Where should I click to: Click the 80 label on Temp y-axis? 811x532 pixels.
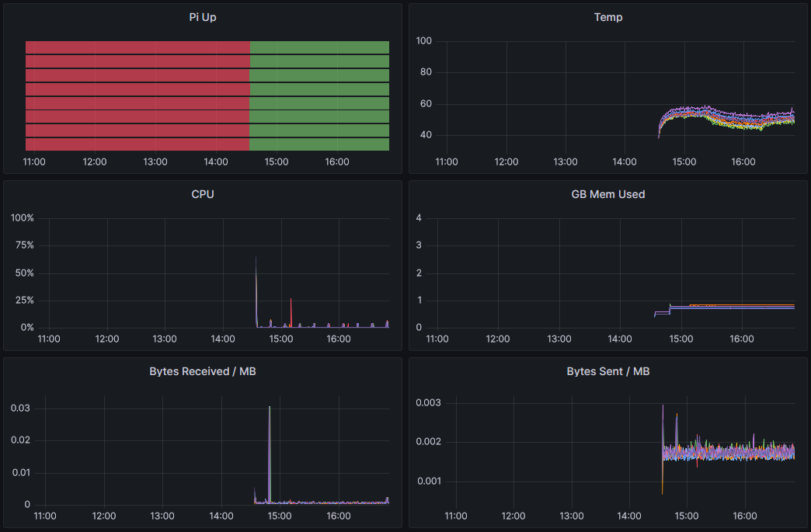(425, 72)
